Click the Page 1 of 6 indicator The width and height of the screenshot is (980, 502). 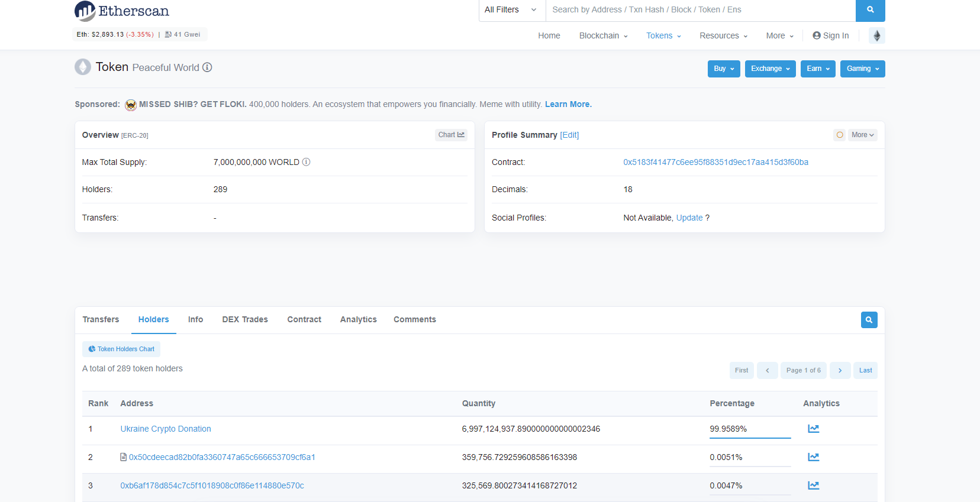pyautogui.click(x=804, y=370)
